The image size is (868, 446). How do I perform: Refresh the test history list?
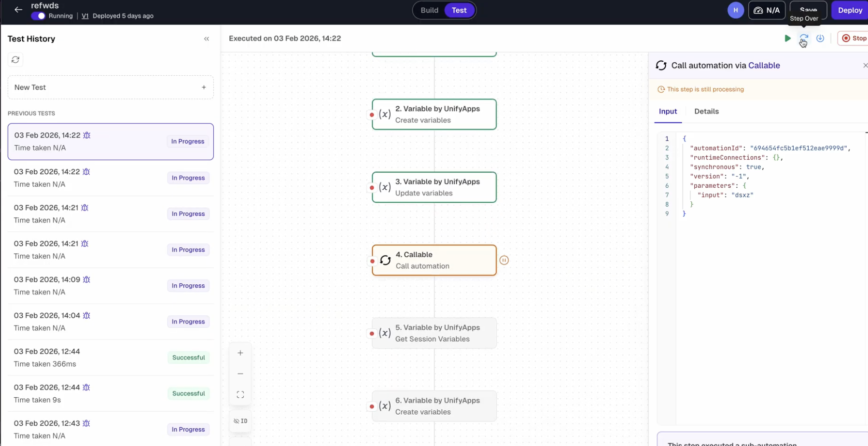pos(15,59)
